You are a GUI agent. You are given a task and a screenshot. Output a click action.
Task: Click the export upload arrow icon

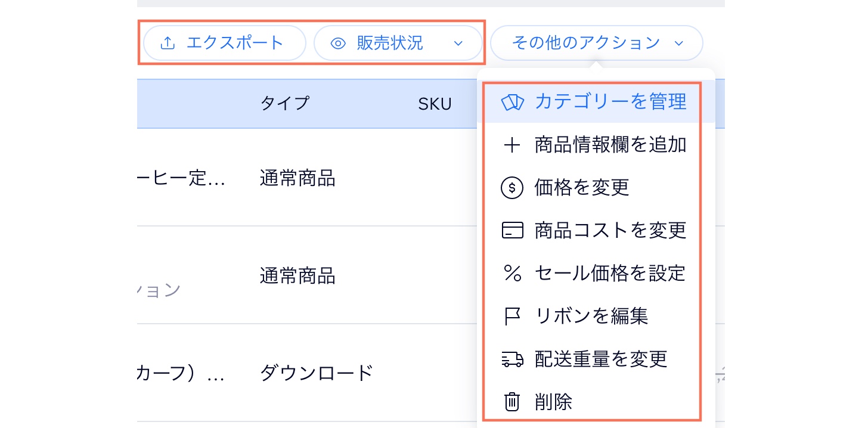[168, 43]
